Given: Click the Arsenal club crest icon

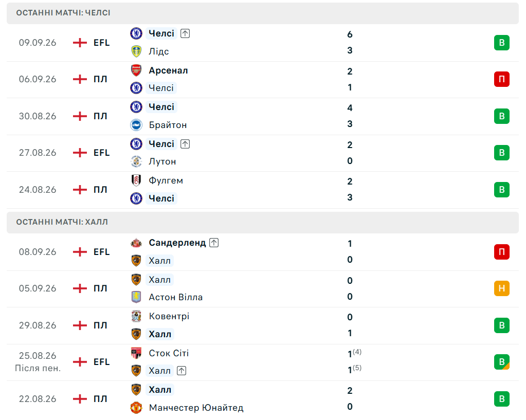Looking at the screenshot, I should pyautogui.click(x=136, y=70).
